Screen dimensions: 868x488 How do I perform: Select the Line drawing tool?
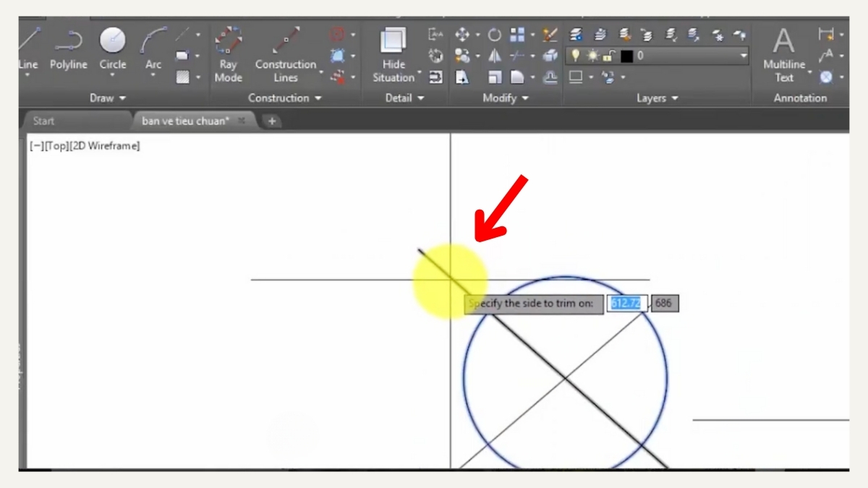pos(27,49)
